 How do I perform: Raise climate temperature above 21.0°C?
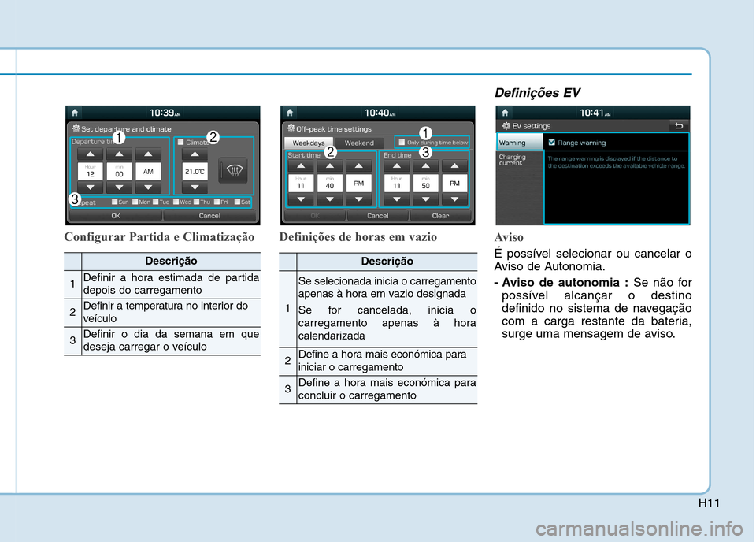195,154
